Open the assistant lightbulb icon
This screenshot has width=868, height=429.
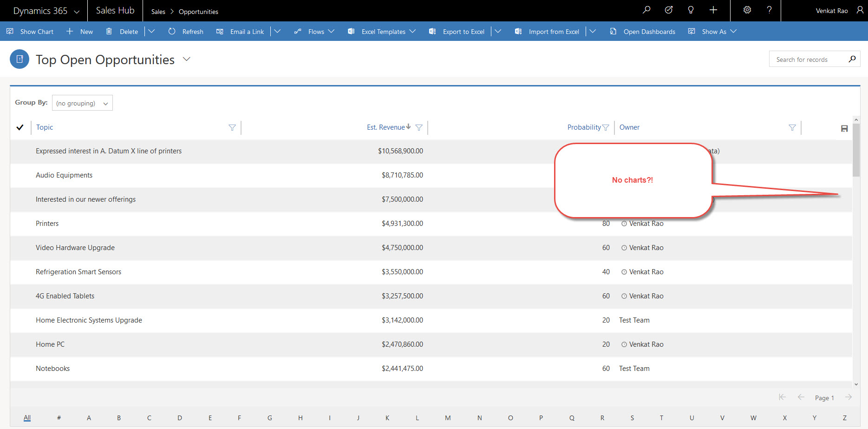coord(691,10)
